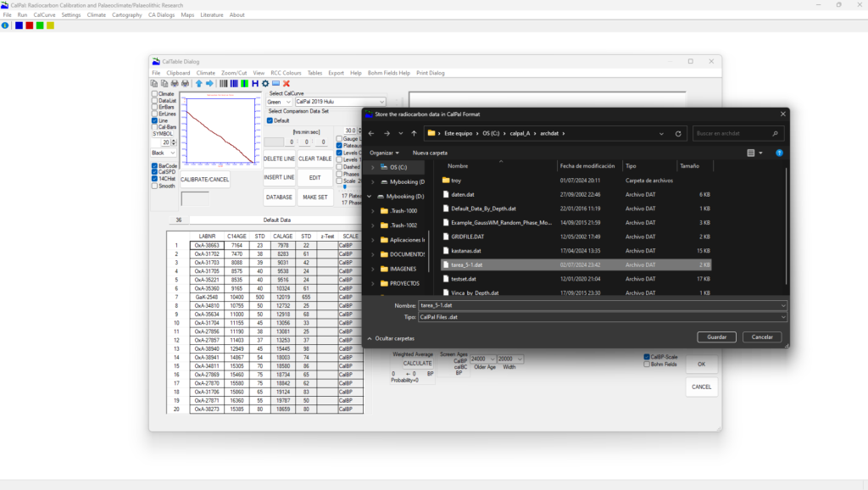
Task: Click the blue info icon in main toolbar
Action: tap(5, 25)
